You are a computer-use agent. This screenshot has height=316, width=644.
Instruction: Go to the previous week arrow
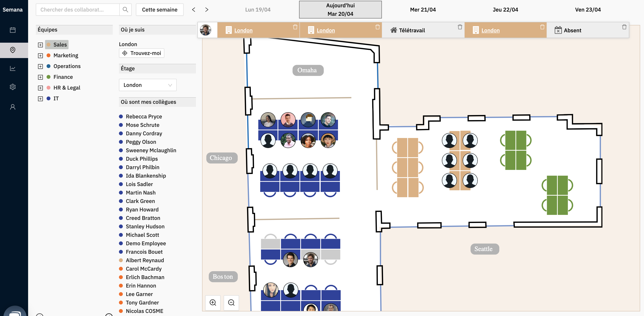193,9
